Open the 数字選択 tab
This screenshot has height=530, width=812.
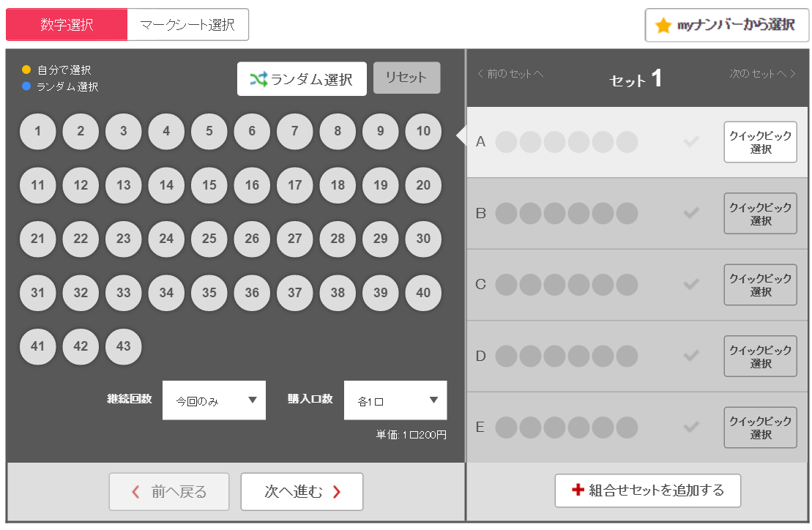(67, 24)
